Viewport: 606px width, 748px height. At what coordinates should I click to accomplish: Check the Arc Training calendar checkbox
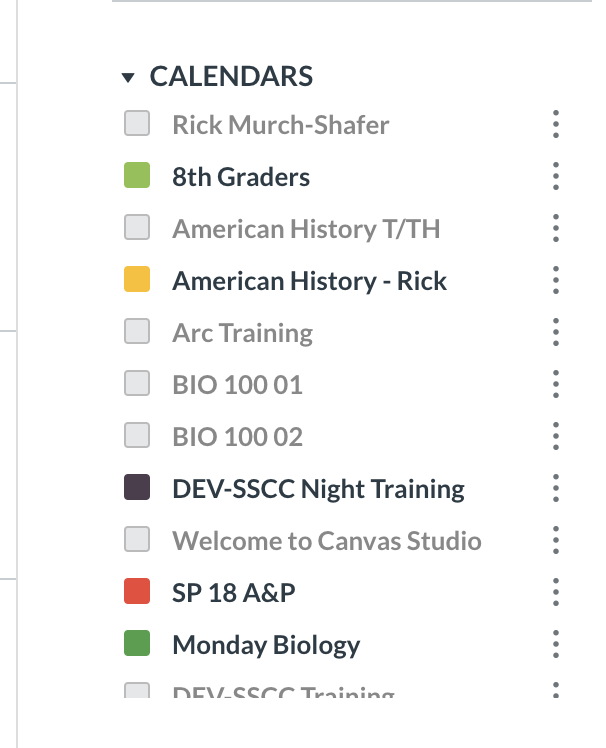click(137, 332)
